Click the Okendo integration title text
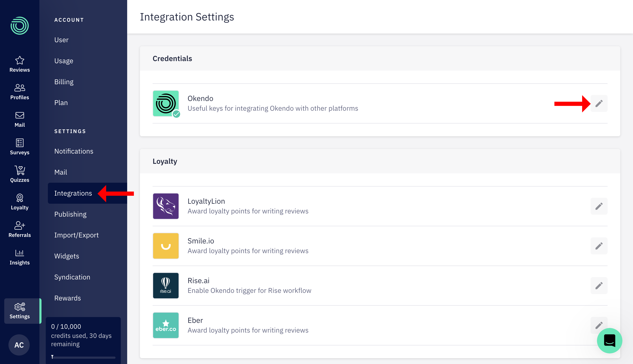 point(200,98)
